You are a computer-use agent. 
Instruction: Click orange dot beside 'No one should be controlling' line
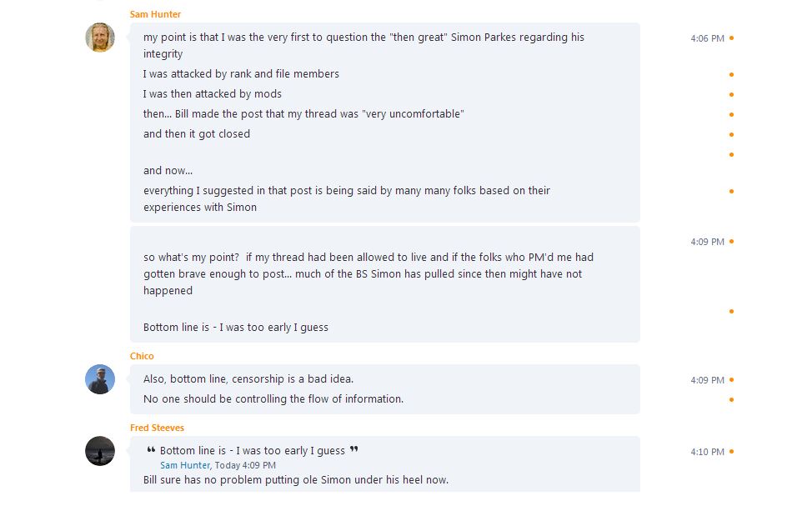(x=731, y=400)
